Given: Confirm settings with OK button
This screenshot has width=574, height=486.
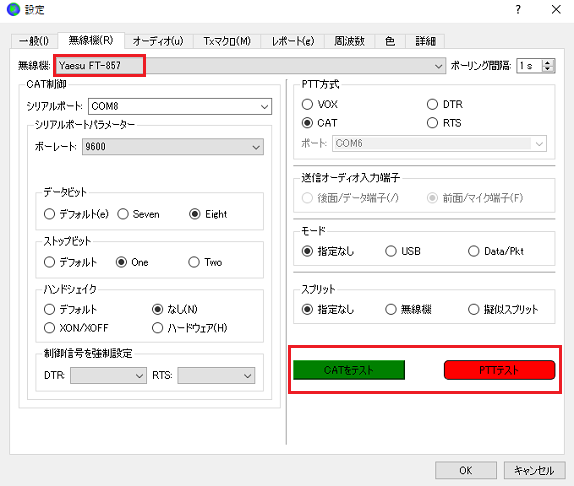Looking at the screenshot, I should pos(466,470).
